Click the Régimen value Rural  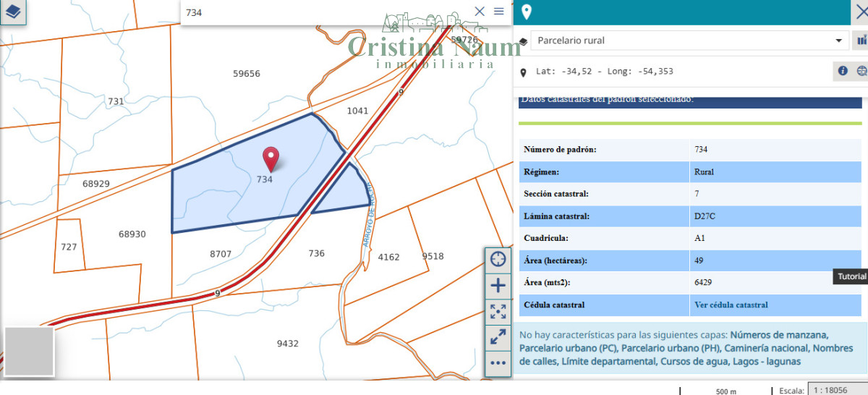coord(704,172)
